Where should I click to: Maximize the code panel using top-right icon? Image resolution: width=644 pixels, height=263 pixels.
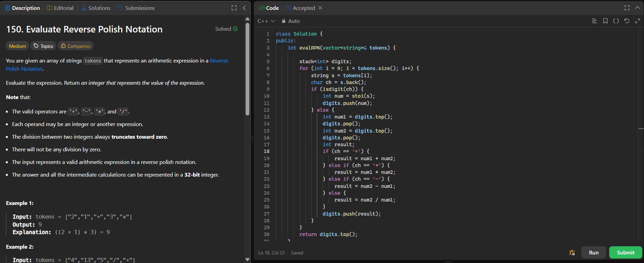click(627, 8)
